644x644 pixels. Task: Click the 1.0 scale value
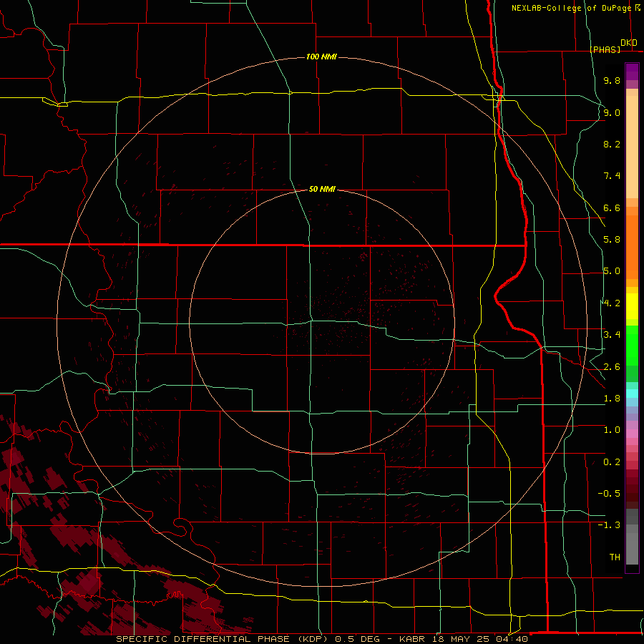coord(612,430)
